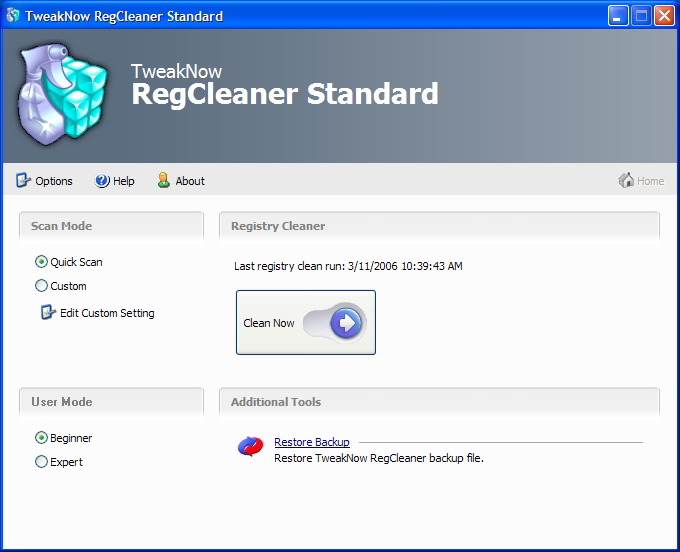
Task: Click 'Restore TweakNow RegCleaner backup file.' text
Action: coord(379,458)
